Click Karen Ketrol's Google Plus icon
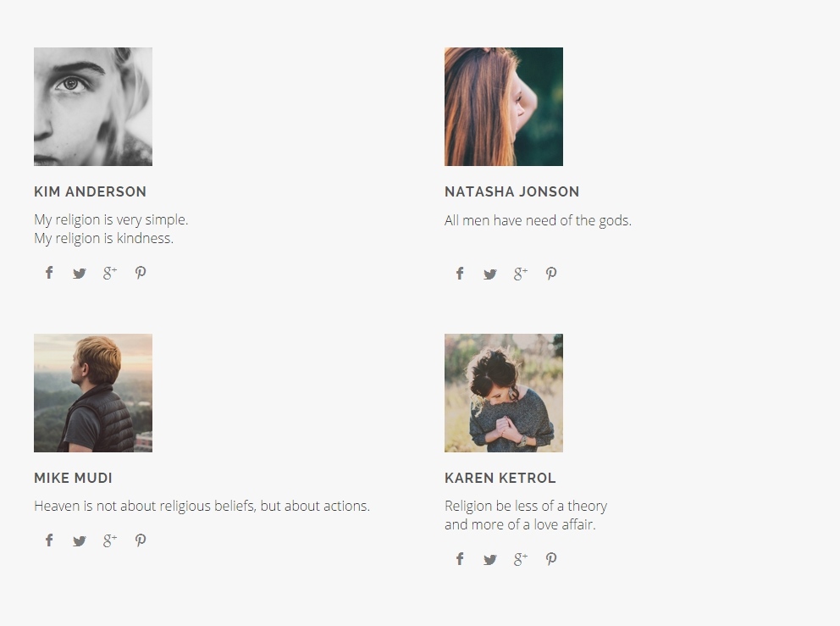 click(521, 559)
